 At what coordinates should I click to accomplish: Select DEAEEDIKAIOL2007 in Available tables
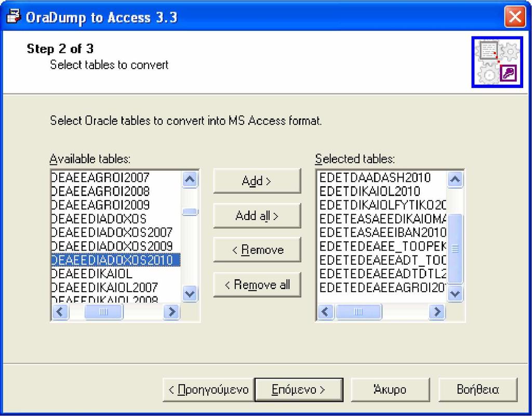[x=116, y=287]
